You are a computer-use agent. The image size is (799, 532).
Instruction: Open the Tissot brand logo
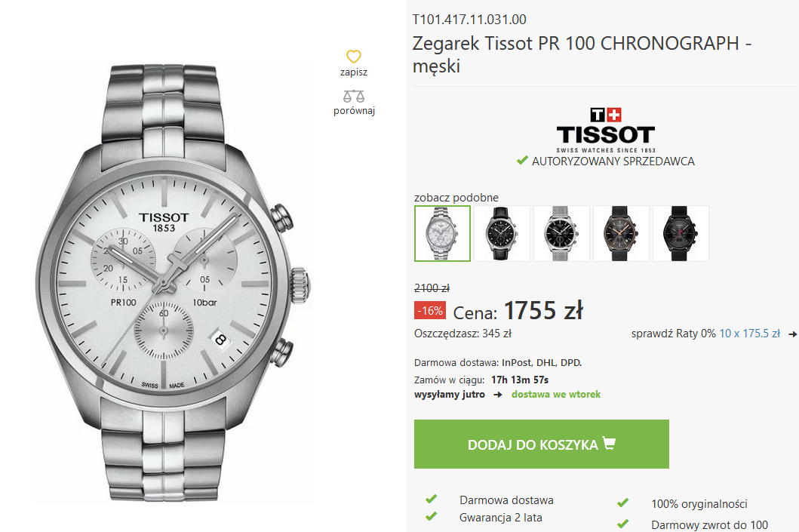[x=605, y=131]
